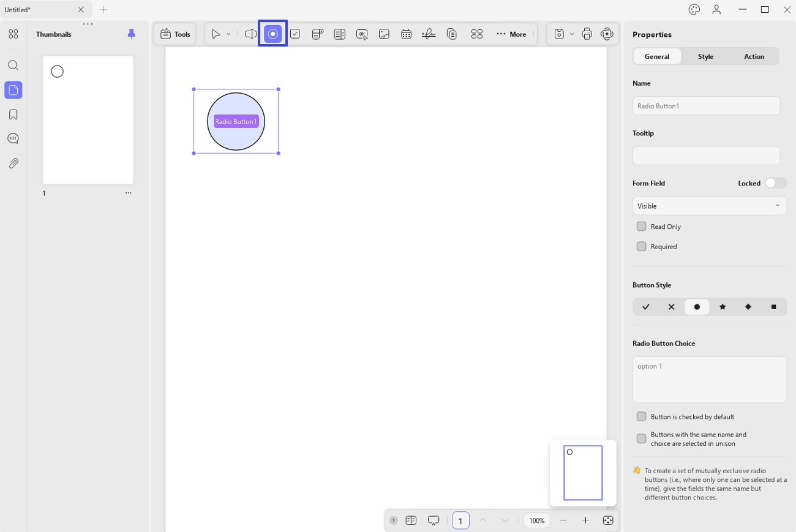The width and height of the screenshot is (796, 532).
Task: Check the Required option
Action: click(641, 246)
